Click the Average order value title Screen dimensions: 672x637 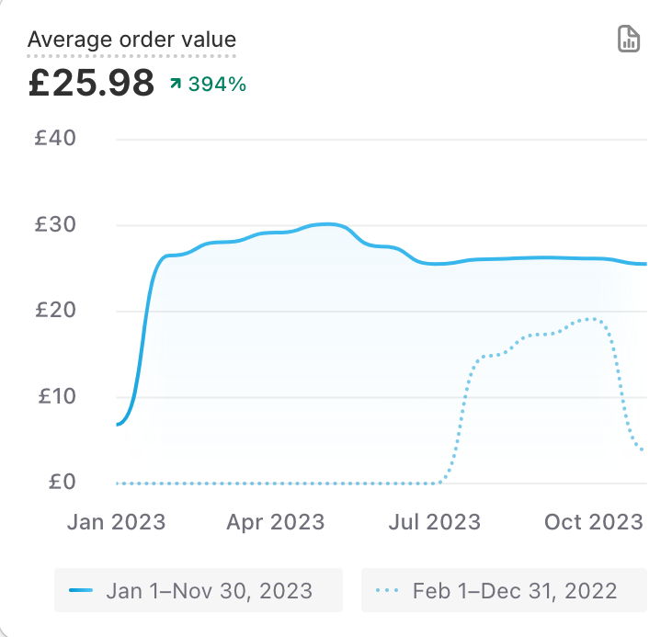[131, 40]
